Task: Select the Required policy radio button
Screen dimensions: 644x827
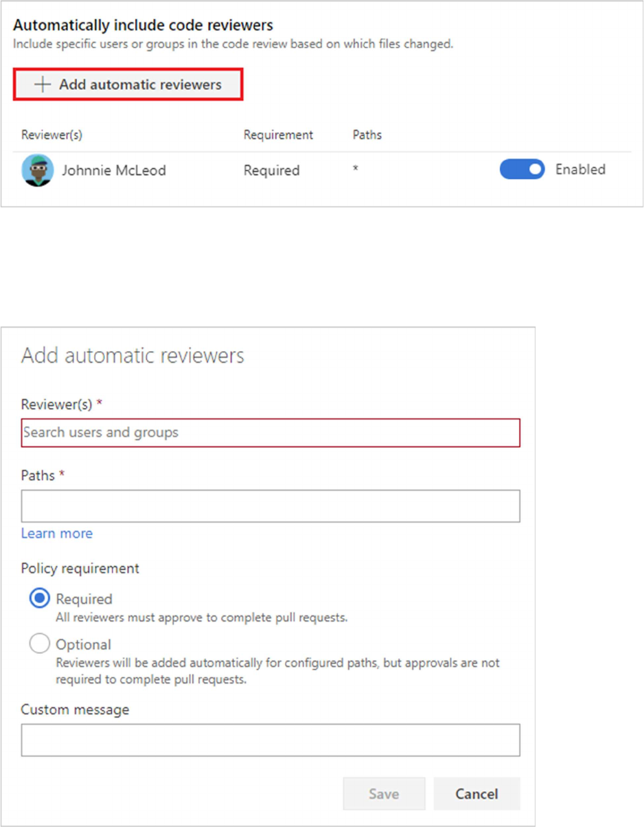Action: pyautogui.click(x=40, y=598)
